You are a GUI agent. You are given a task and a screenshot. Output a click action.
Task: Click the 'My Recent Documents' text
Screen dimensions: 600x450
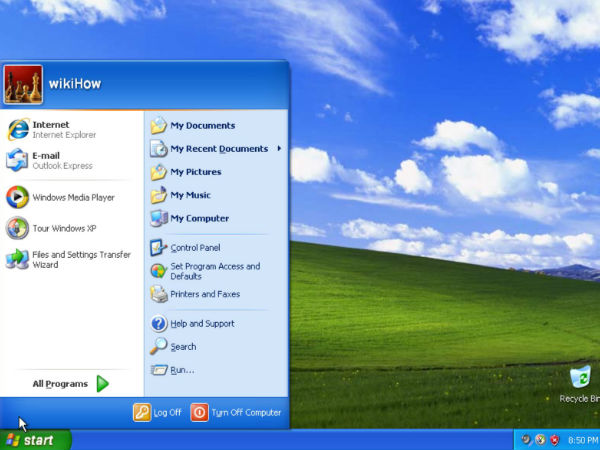[219, 148]
